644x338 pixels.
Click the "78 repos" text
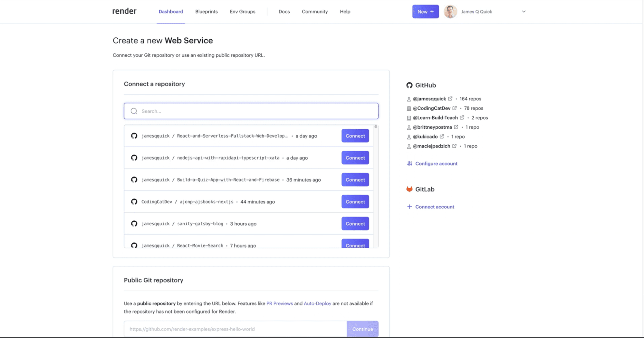tap(474, 108)
